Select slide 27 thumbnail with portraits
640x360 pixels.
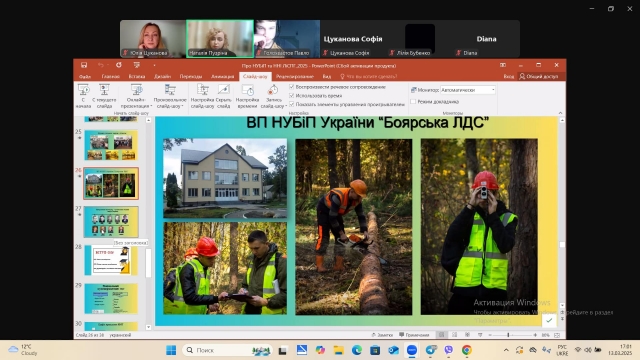pyautogui.click(x=111, y=222)
